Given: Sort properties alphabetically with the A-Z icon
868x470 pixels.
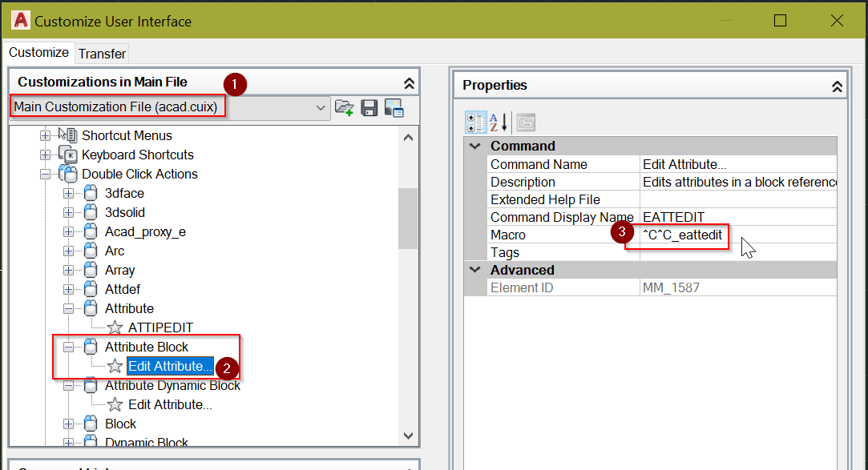Looking at the screenshot, I should [497, 122].
